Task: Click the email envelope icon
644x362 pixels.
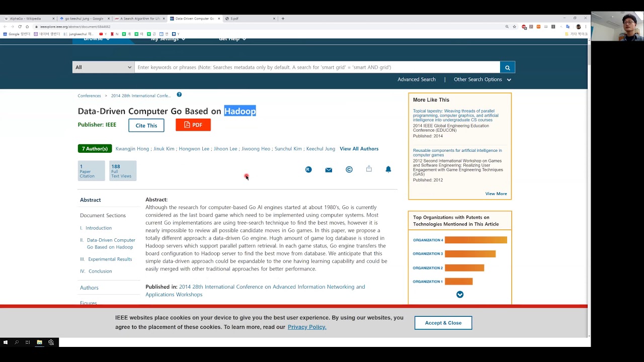Action: coord(329,170)
